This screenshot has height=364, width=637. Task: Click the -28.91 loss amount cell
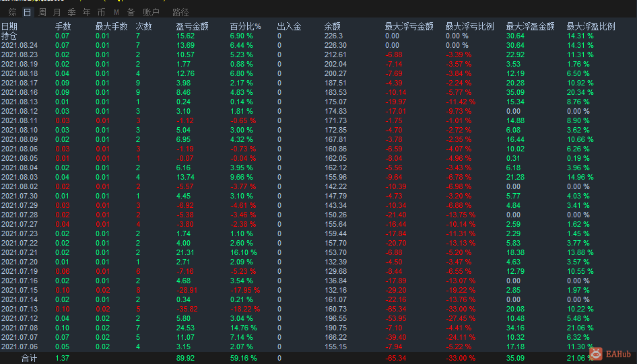point(187,290)
